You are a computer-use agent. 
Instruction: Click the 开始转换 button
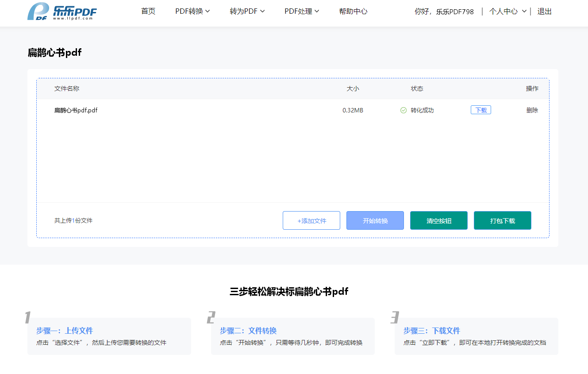(375, 220)
